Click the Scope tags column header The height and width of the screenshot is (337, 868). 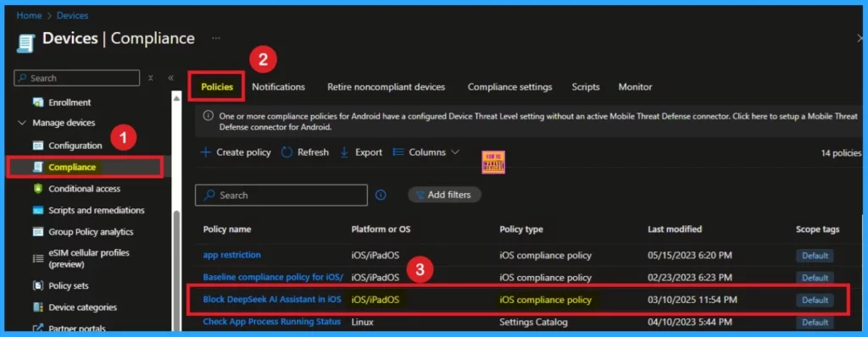(818, 229)
